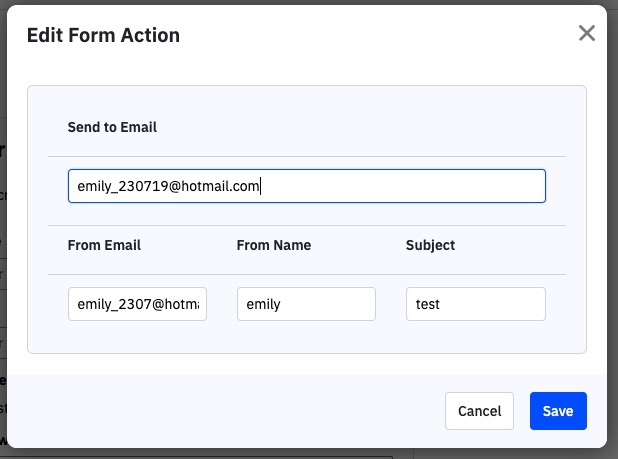Select the Subject field containing test

475,304
